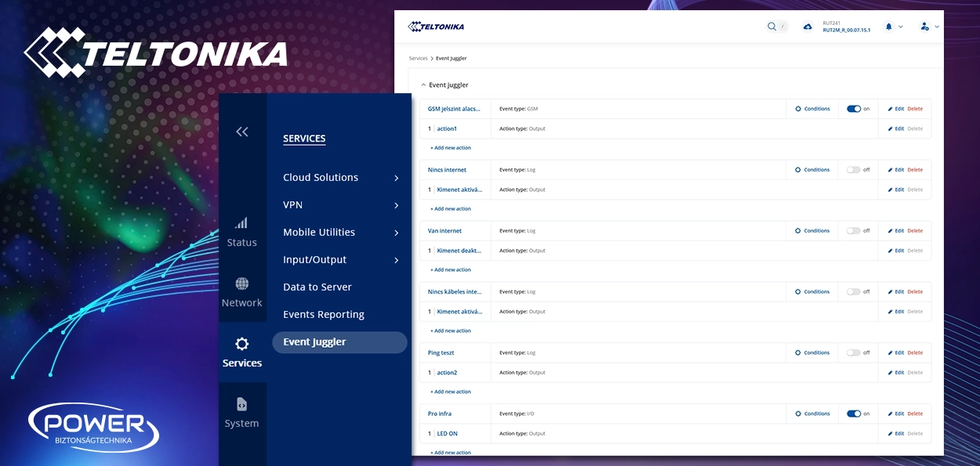Image resolution: width=980 pixels, height=466 pixels.
Task: Open the dropdown arrow next to user icon
Action: point(937,27)
